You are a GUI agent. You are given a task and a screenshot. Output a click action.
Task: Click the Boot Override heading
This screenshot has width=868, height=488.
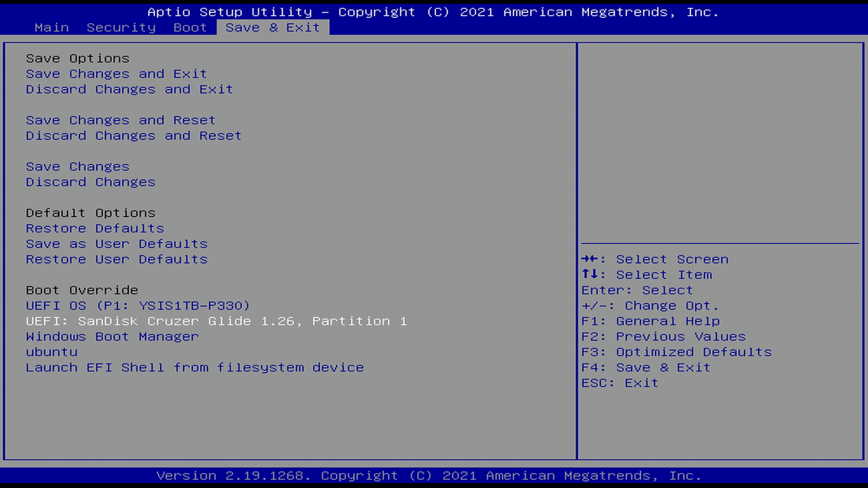[x=82, y=290]
